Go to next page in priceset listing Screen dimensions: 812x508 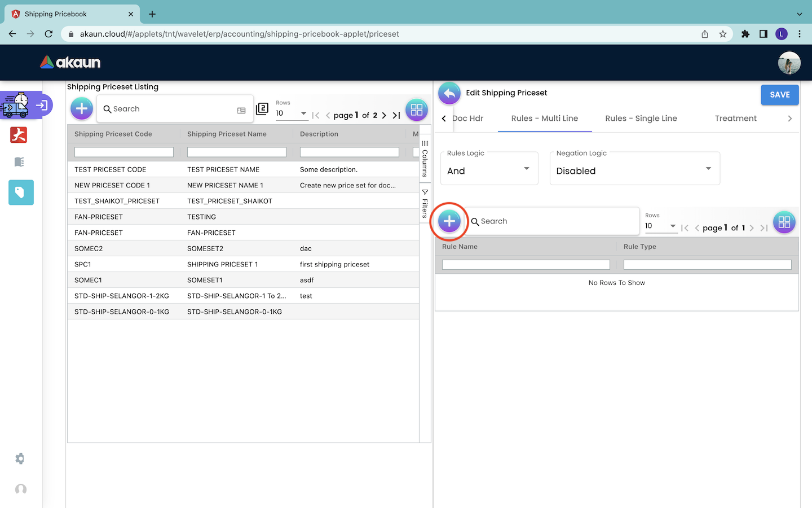384,115
